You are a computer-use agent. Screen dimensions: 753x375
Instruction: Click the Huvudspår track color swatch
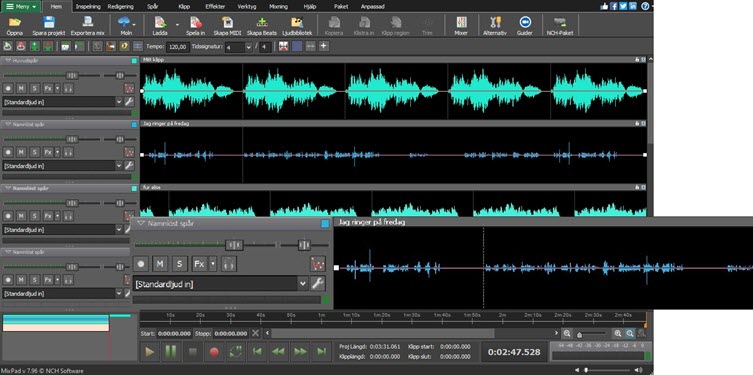click(x=134, y=60)
